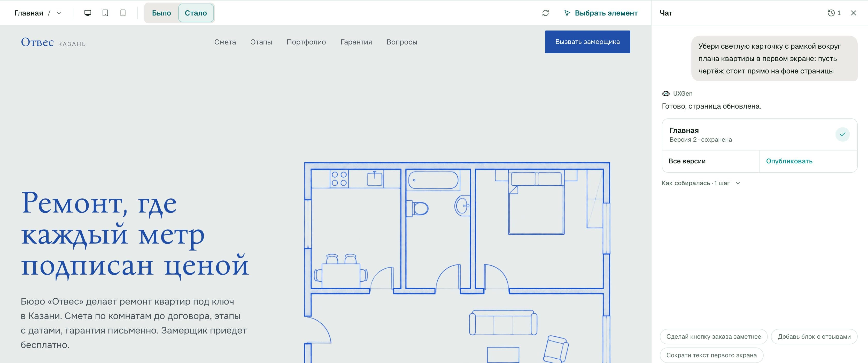The width and height of the screenshot is (868, 363).
Task: Choose suggestion 'Сделай кнопку заказа заметнее'
Action: click(713, 337)
